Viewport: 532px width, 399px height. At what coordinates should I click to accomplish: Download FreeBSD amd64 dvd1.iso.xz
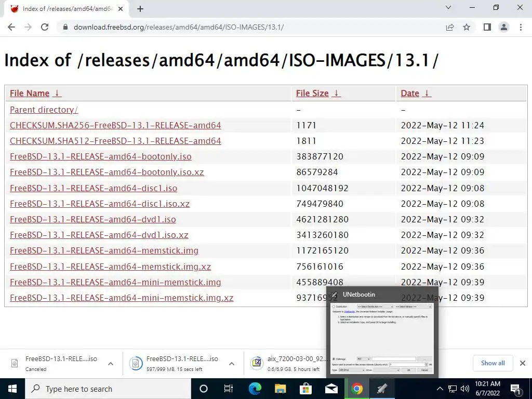tap(99, 235)
